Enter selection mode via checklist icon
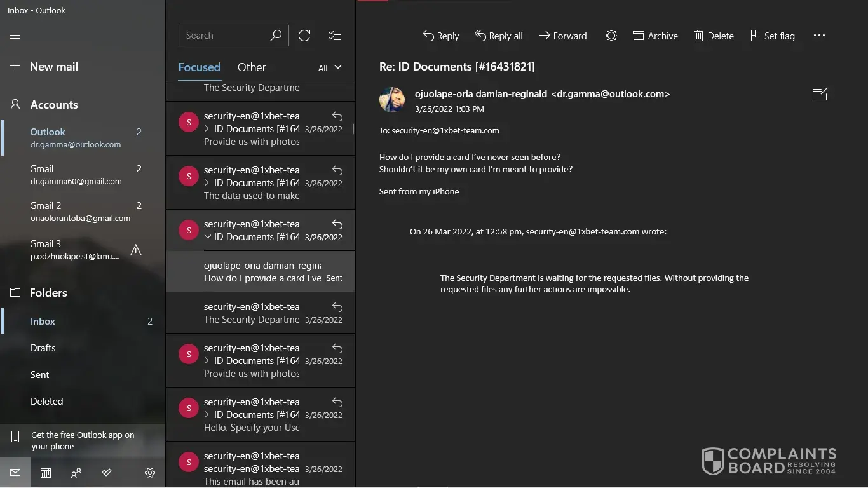The image size is (868, 488). point(335,36)
